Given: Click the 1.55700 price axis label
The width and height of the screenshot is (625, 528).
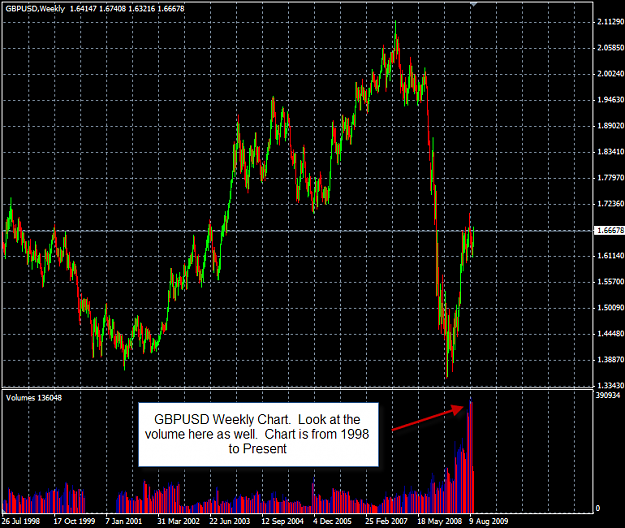Looking at the screenshot, I should coord(611,282).
